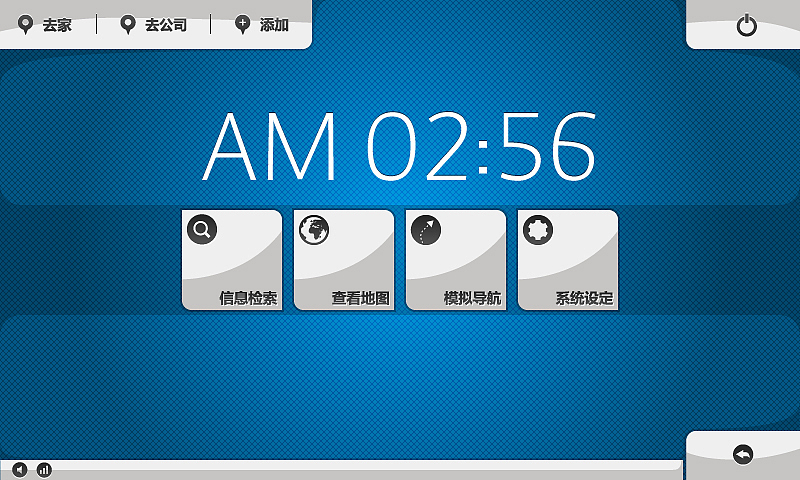Screen dimensions: 800x480
Task: Click the AM 02:56 clock display
Action: click(x=399, y=146)
